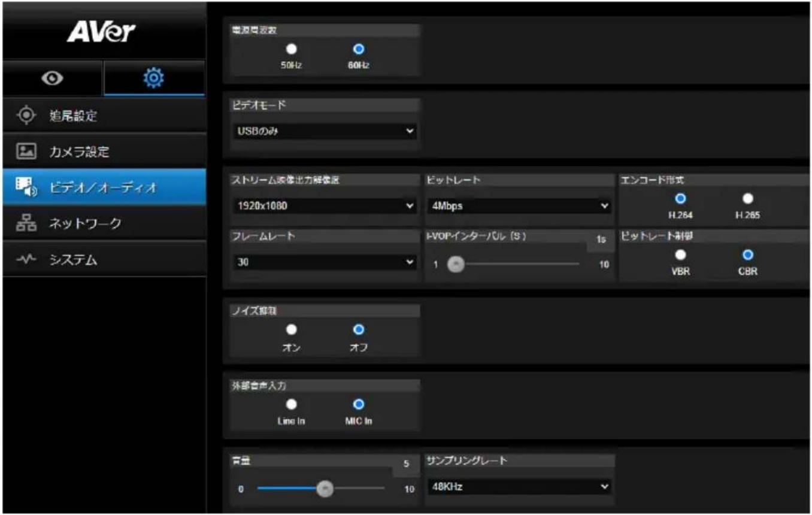Screen dimensions: 812x515
Task: Click the volume value 5
Action: click(x=406, y=463)
